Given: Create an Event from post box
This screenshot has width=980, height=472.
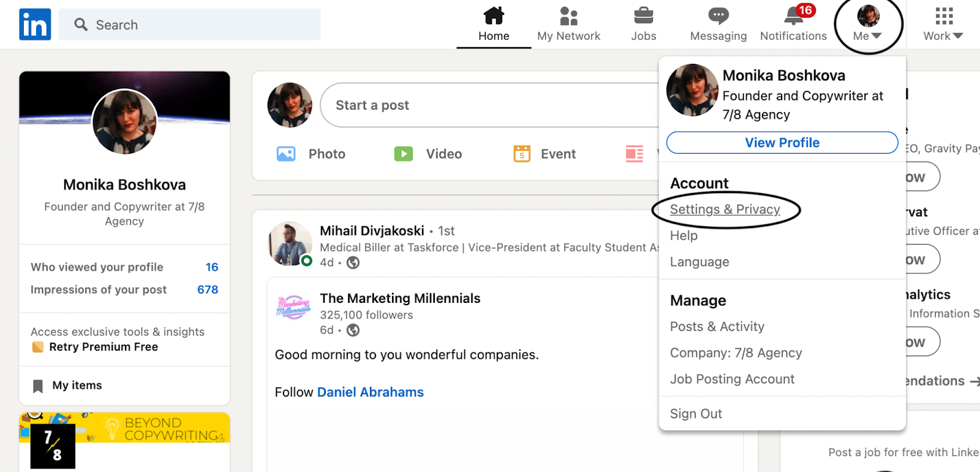Looking at the screenshot, I should (545, 154).
